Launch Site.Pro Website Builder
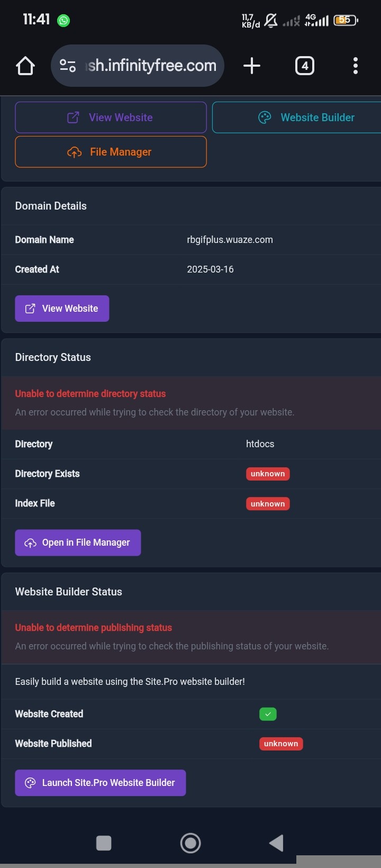 [100, 783]
